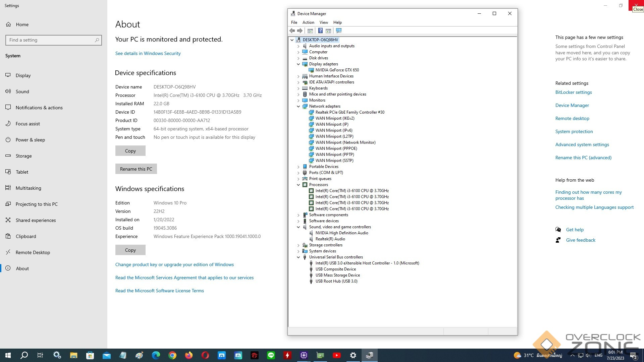The image size is (644, 362).
Task: Collapse the Processors category
Action: click(x=298, y=185)
